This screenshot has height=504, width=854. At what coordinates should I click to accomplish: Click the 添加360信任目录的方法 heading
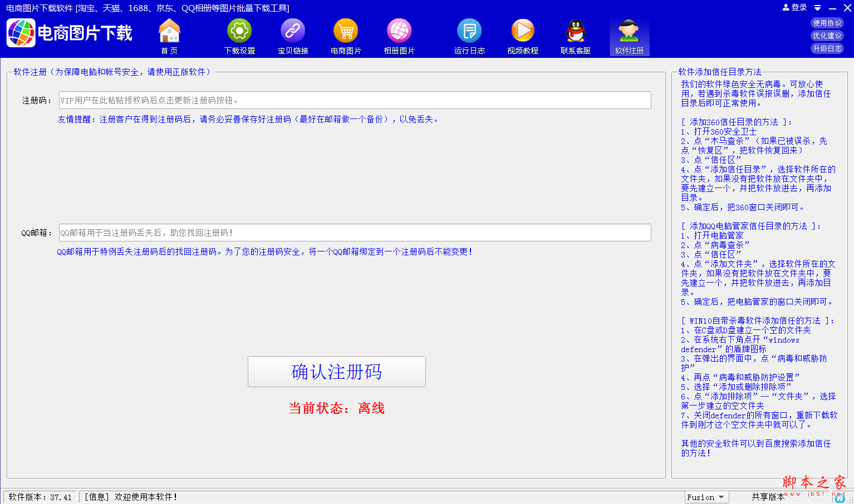(x=736, y=122)
